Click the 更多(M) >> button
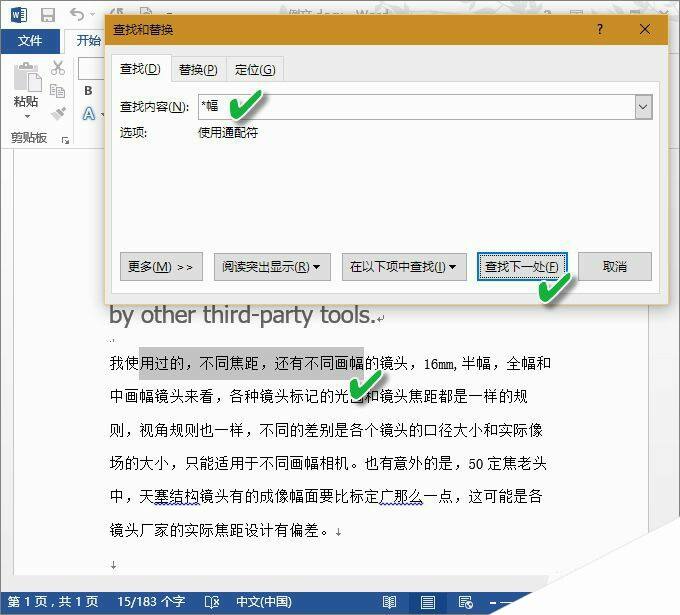Screen dimensions: 680x615 pyautogui.click(x=161, y=267)
